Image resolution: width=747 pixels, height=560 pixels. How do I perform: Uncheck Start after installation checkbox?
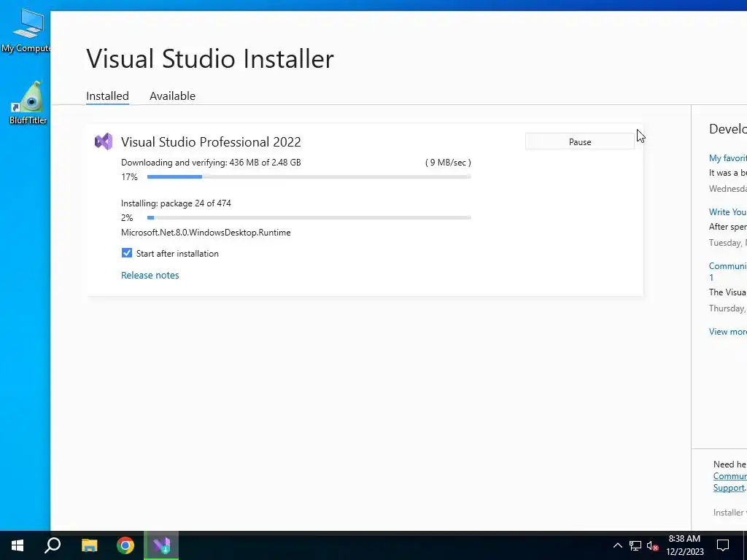[127, 253]
